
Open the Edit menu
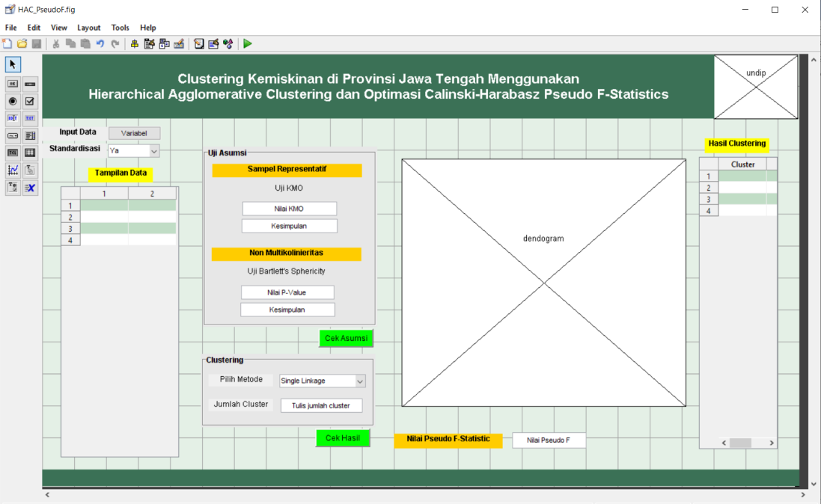(x=34, y=28)
